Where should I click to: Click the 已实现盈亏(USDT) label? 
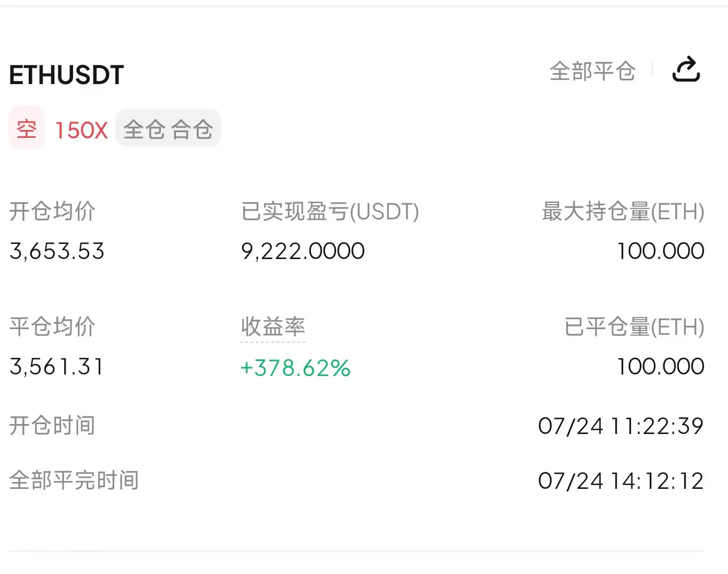coord(330,212)
